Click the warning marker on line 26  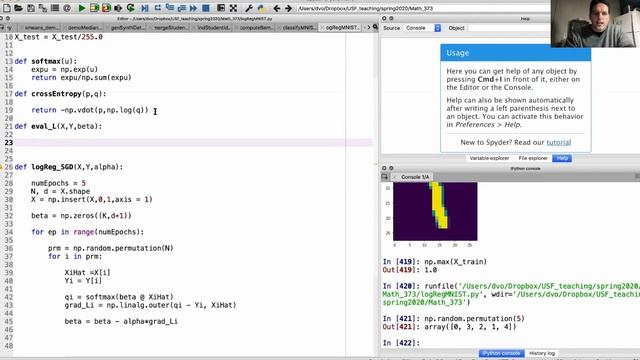pyautogui.click(x=2, y=167)
